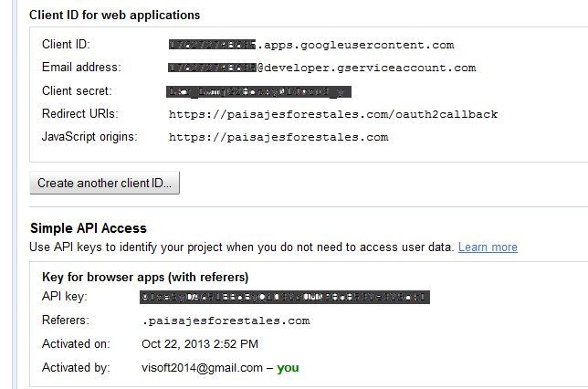
Task: Click the Create another client ID button
Action: 104,183
